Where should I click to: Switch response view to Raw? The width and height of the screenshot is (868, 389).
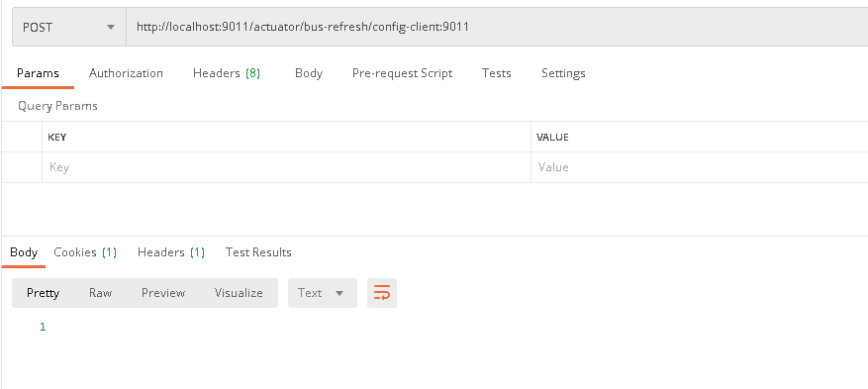[x=100, y=293]
